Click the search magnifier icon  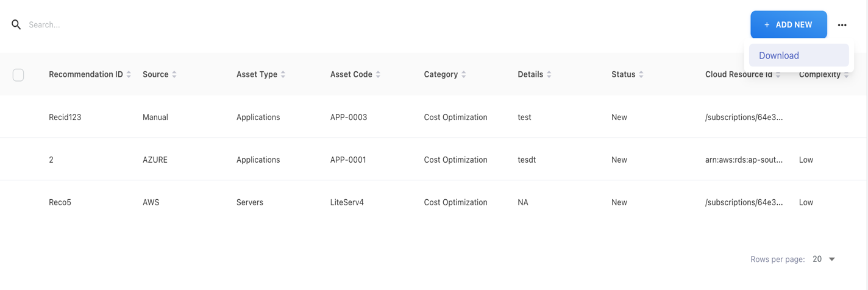coord(16,25)
